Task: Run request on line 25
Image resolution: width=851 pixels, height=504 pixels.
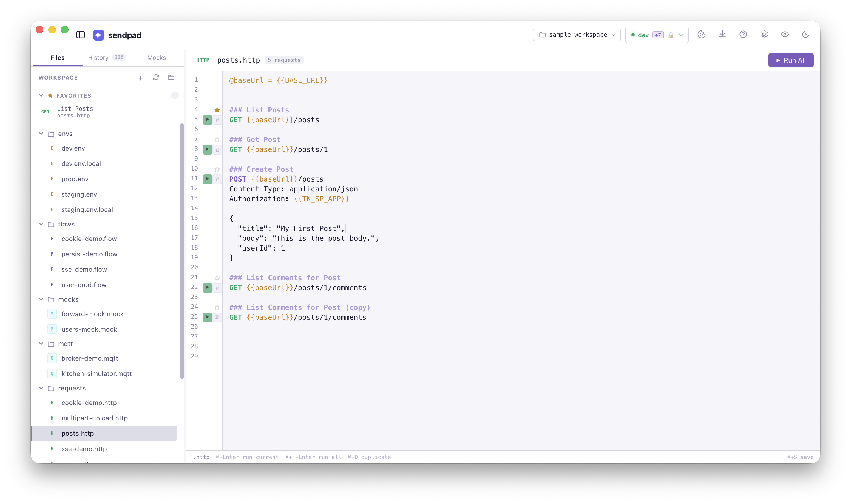Action: (x=207, y=317)
